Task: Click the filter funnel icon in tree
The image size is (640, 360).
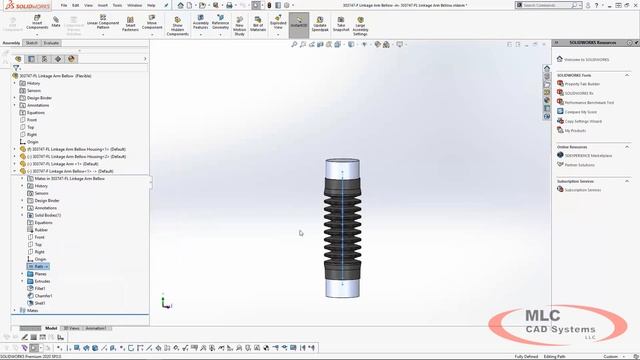Action: [x=16, y=68]
